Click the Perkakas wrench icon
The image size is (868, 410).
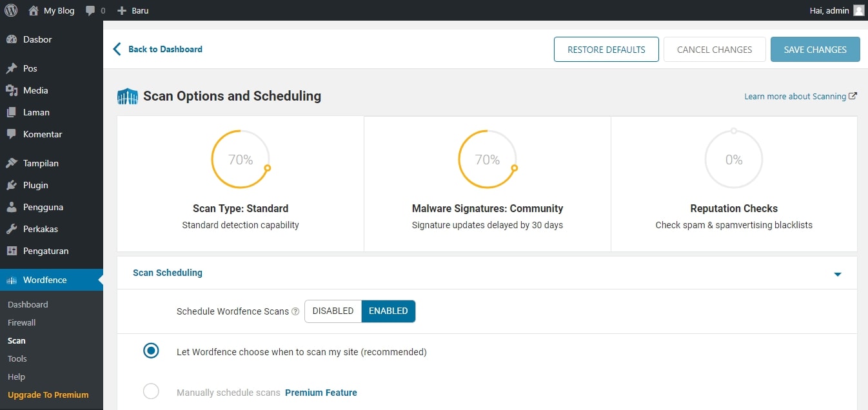click(x=12, y=229)
